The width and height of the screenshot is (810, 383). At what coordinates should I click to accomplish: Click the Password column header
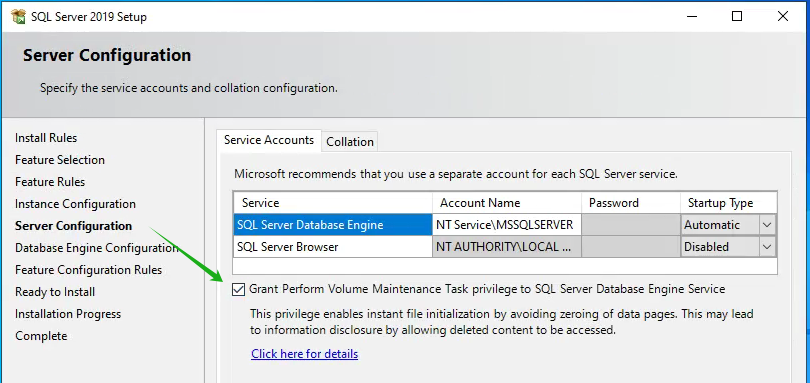click(631, 203)
